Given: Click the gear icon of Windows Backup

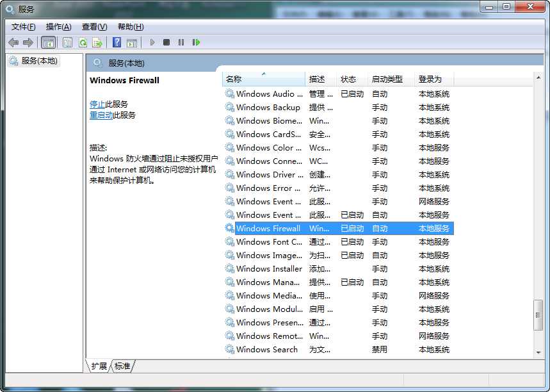Looking at the screenshot, I should 230,107.
